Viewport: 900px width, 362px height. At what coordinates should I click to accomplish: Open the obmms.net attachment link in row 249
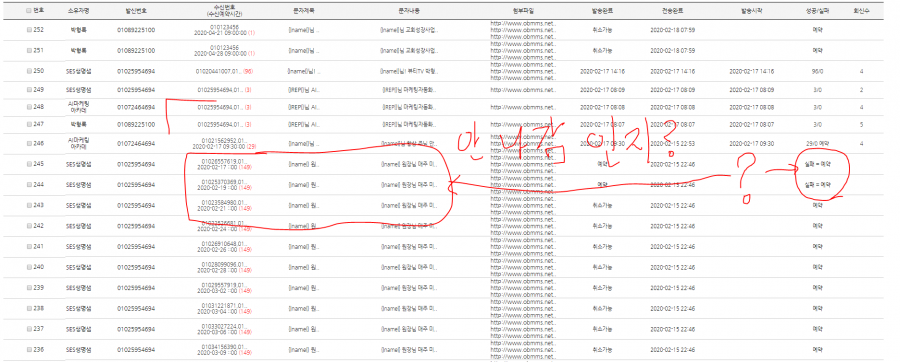(524, 90)
